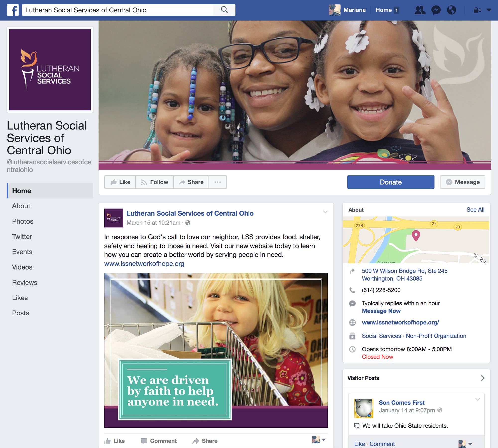Click the Facebook search input field
The height and width of the screenshot is (448, 498).
[117, 10]
